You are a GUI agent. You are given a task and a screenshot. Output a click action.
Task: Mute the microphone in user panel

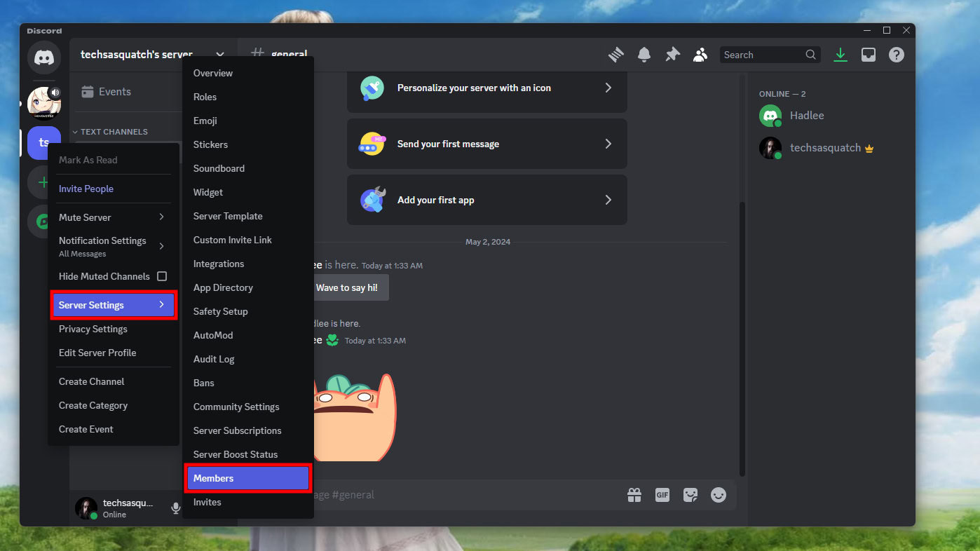coord(175,508)
